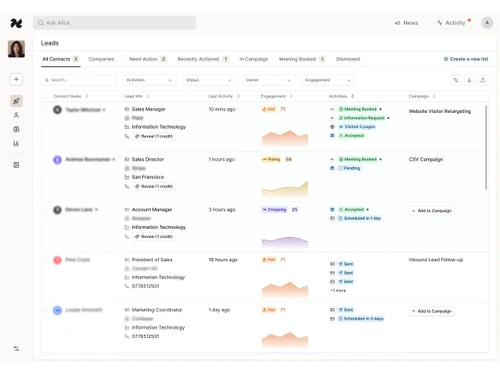This screenshot has height=375, width=500.
Task: Click the user avatar A icon
Action: (x=487, y=23)
